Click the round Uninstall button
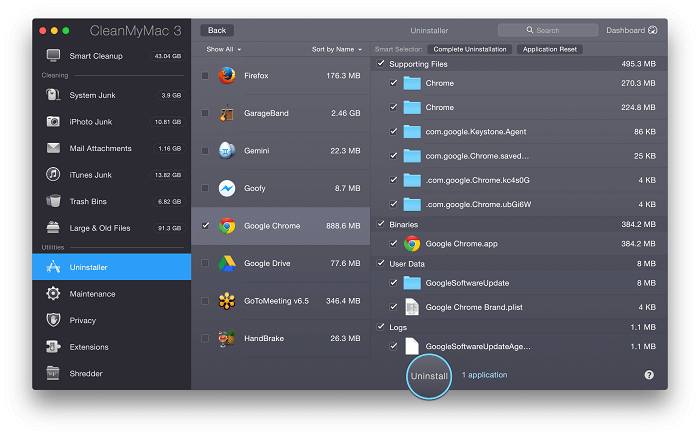This screenshot has width=700, height=436. click(x=429, y=376)
